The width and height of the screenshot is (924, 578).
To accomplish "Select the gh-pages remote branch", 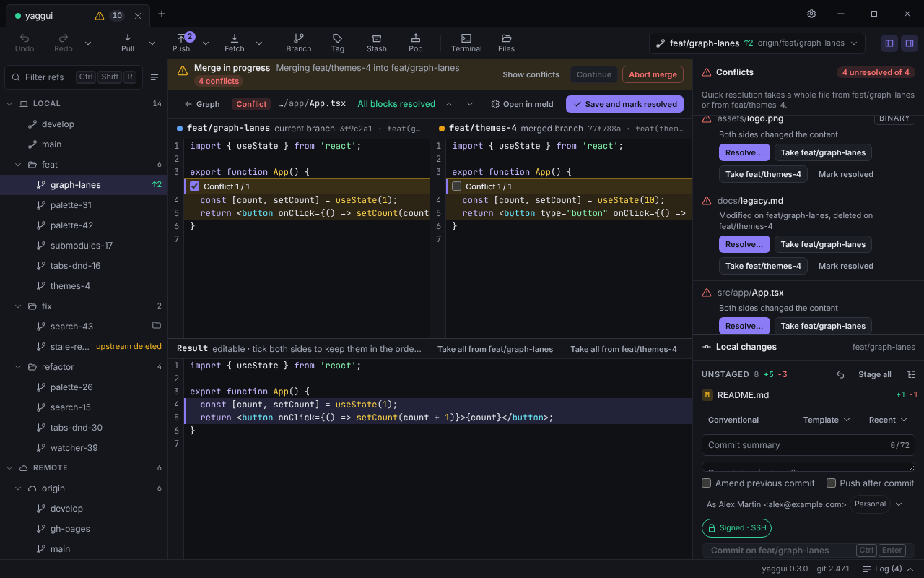I will (x=84, y=529).
